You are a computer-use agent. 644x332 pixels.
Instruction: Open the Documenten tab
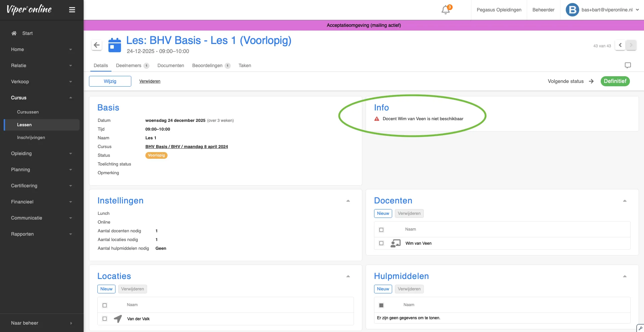click(170, 65)
